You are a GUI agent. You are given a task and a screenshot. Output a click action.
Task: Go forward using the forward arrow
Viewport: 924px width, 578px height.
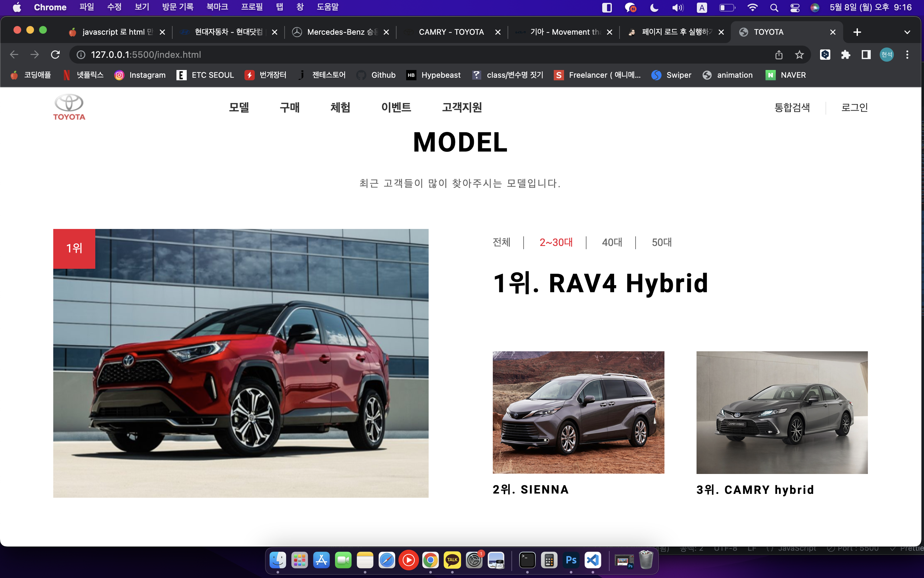coord(35,55)
